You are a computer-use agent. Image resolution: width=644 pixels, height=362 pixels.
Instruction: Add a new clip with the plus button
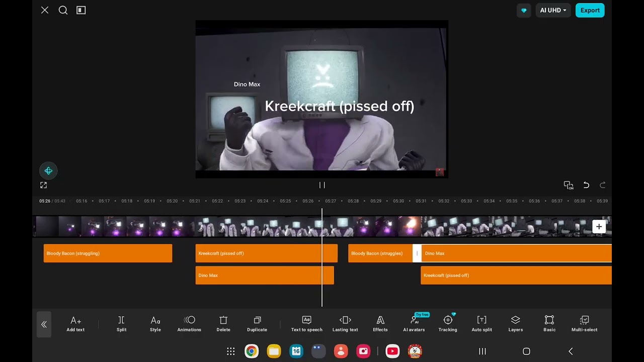pyautogui.click(x=599, y=227)
